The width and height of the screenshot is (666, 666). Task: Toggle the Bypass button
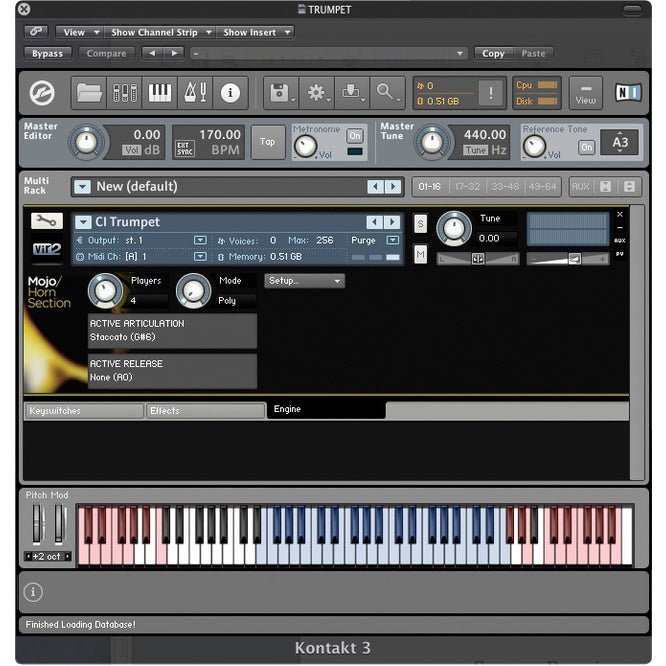(48, 54)
